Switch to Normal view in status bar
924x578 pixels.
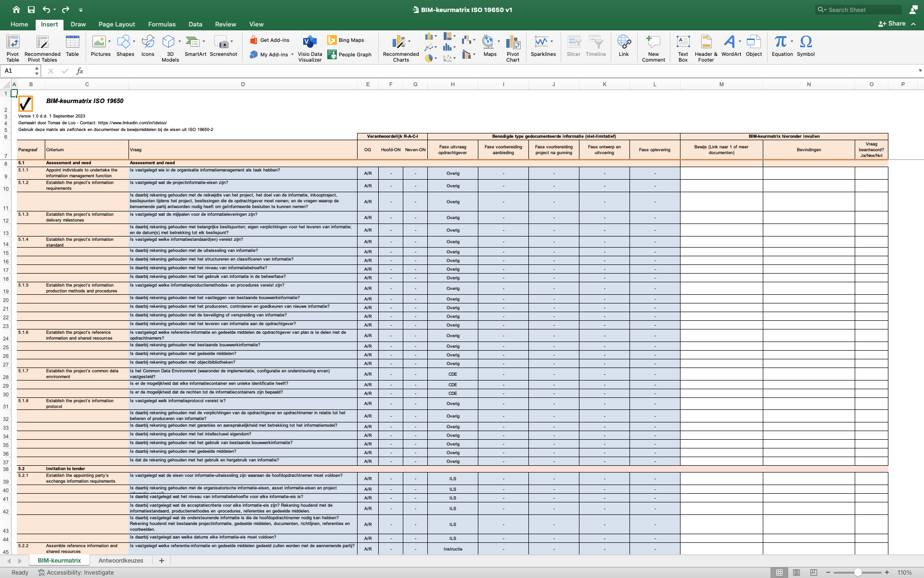point(779,573)
